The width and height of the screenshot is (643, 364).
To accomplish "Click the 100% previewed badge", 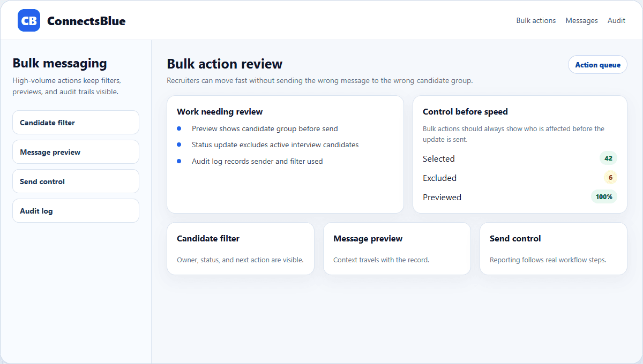I will tap(604, 197).
